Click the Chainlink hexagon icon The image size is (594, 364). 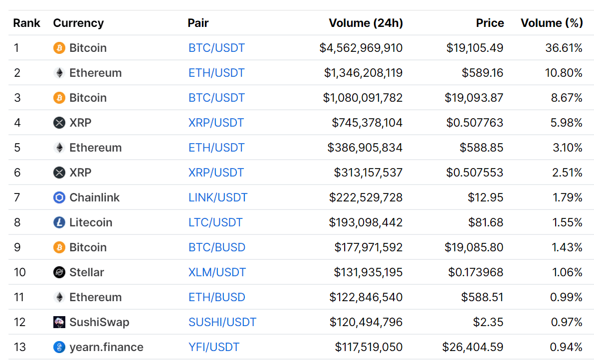(x=59, y=197)
